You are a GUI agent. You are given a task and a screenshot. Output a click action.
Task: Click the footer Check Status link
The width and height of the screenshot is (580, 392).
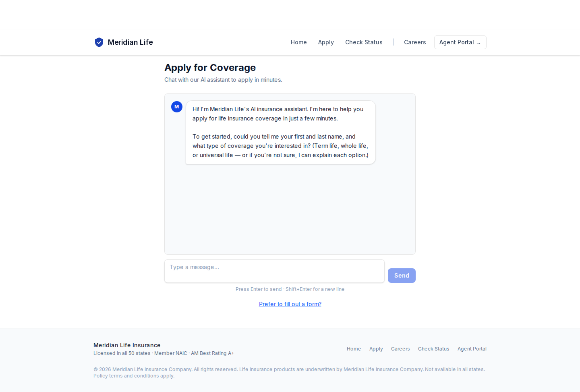coord(433,349)
